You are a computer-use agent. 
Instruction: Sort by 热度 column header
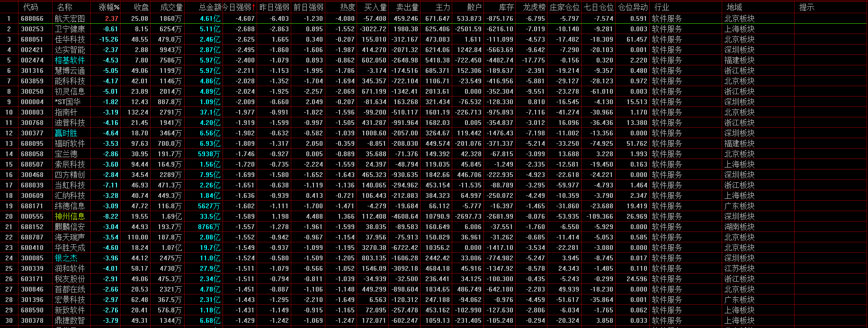347,7
